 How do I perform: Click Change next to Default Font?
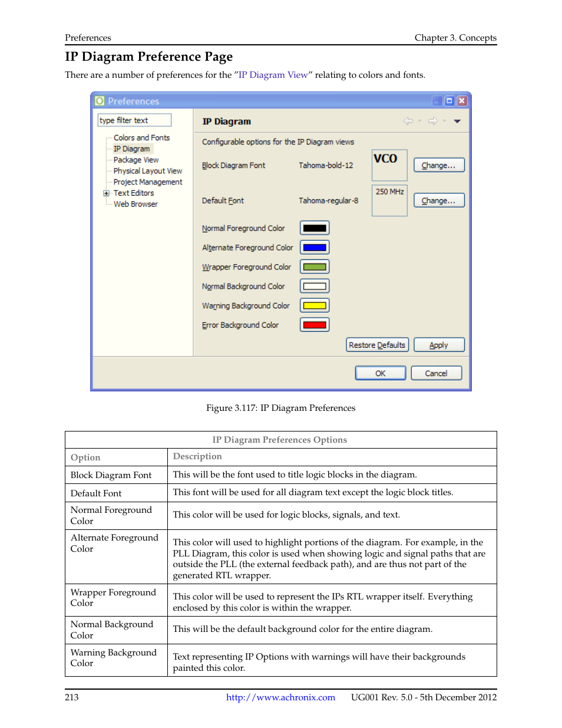click(x=438, y=200)
